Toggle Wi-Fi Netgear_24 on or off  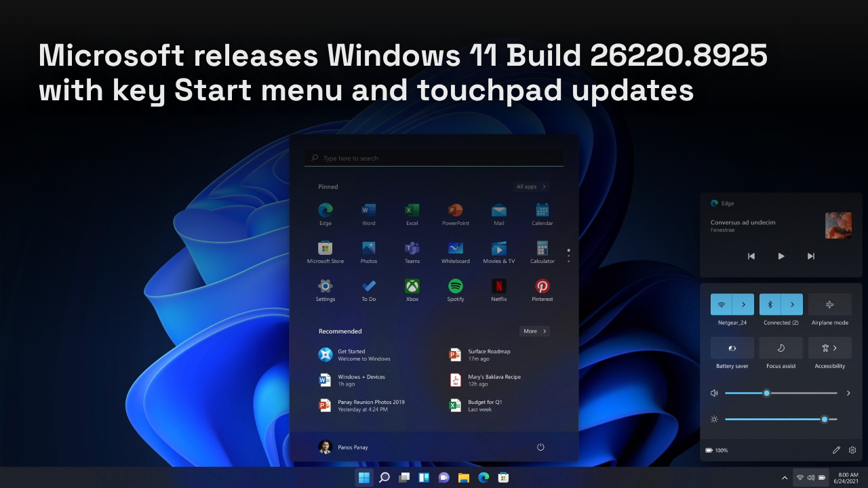pyautogui.click(x=721, y=304)
